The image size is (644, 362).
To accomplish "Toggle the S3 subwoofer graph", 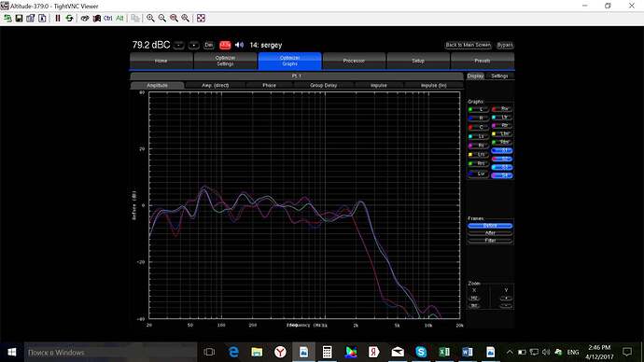I will tap(502, 167).
